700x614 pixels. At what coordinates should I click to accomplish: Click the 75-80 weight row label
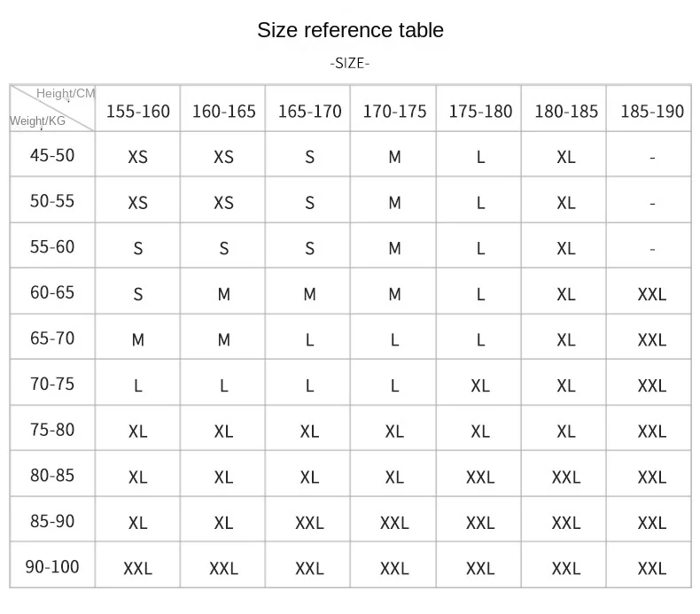click(x=52, y=430)
